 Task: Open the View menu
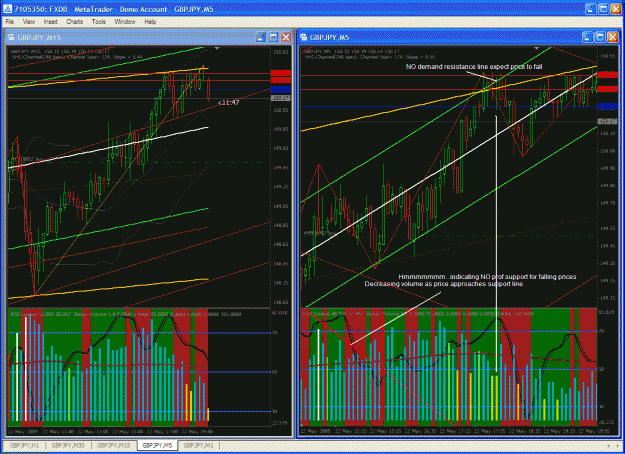pos(28,22)
